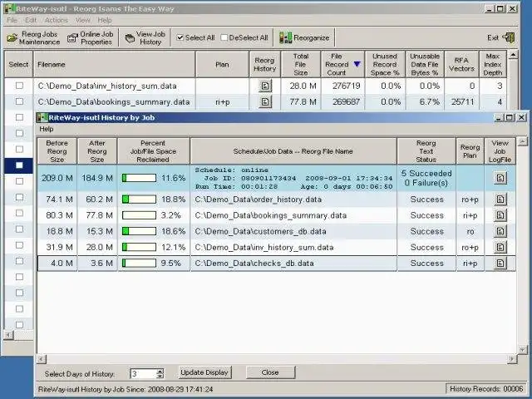This screenshot has width=532, height=399.
Task: Click Plan column header in main window
Action: click(x=222, y=64)
